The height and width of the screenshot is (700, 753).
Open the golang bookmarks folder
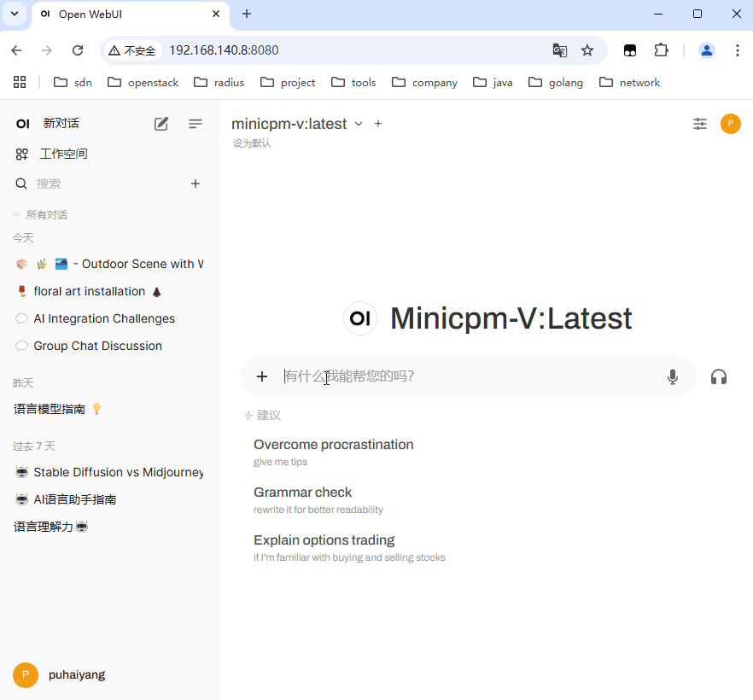[556, 83]
